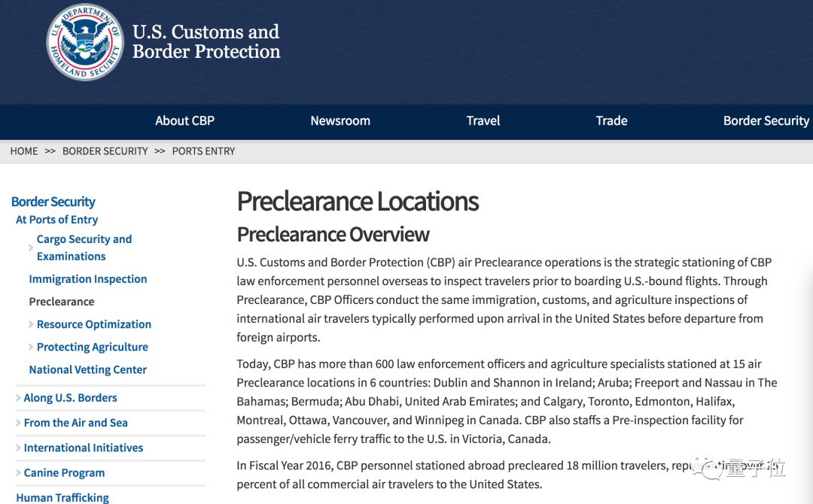Open the Newsroom menu
The image size is (813, 504).
pyautogui.click(x=340, y=120)
